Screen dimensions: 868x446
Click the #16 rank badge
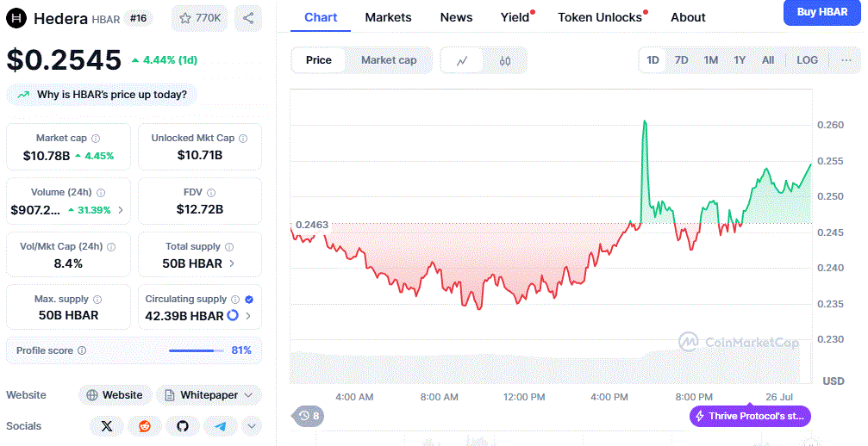(139, 18)
